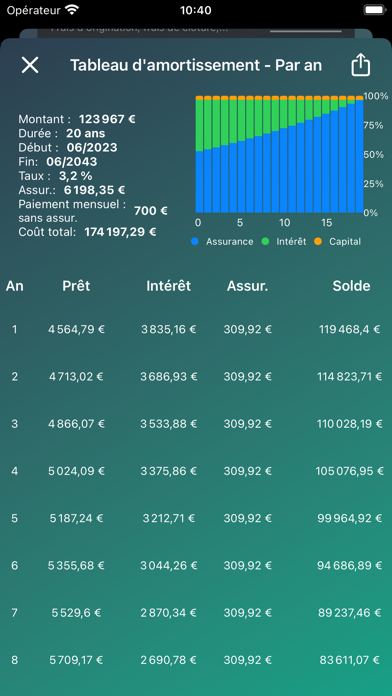Tap the Wi-Fi status icon
Viewport: 392px width, 696px height.
pyautogui.click(x=71, y=9)
